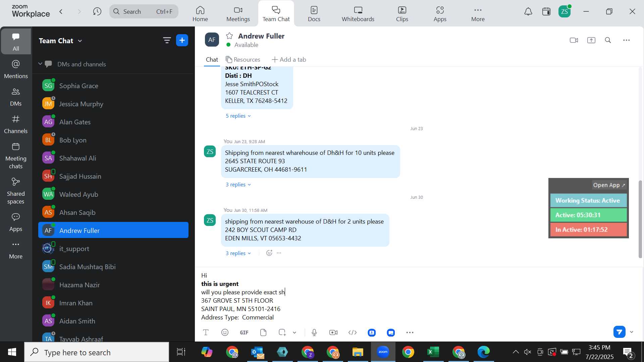
Task: Open the top More menu
Action: [x=478, y=14]
